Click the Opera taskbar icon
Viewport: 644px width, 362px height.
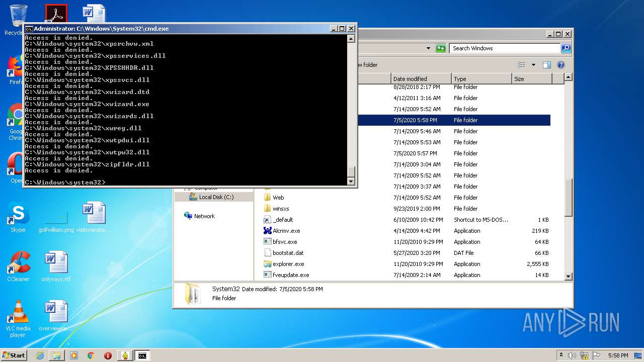coord(108,355)
